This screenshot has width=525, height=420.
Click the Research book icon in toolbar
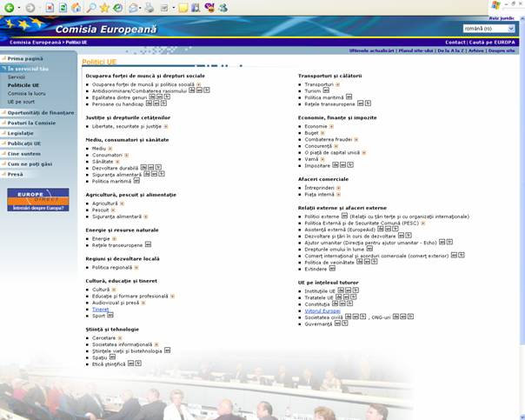coord(196,7)
